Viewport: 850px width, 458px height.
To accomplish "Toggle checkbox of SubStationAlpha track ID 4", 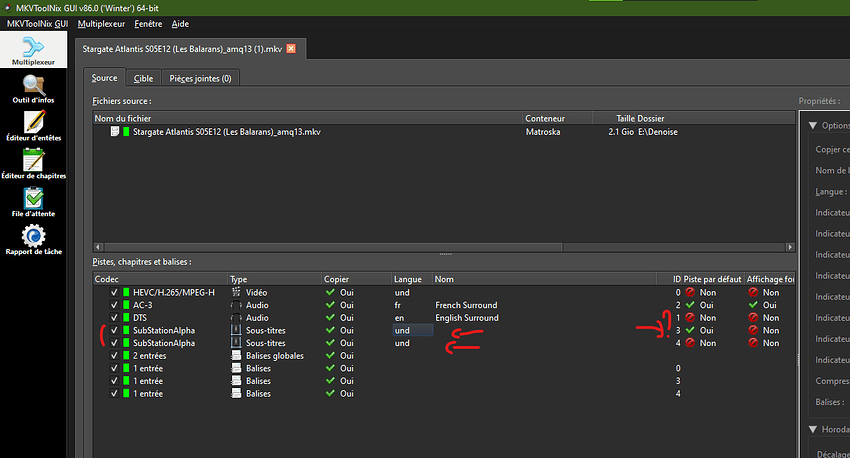I will [x=114, y=343].
